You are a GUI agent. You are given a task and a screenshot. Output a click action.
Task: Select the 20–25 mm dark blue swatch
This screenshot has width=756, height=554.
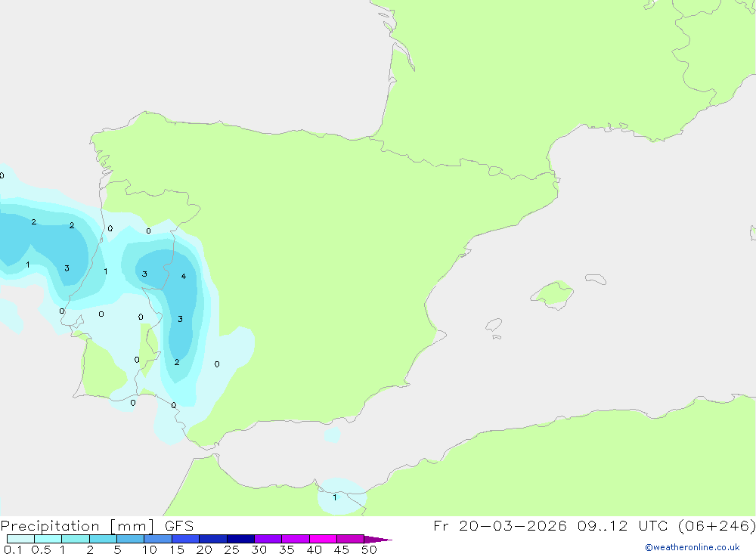coord(212,539)
